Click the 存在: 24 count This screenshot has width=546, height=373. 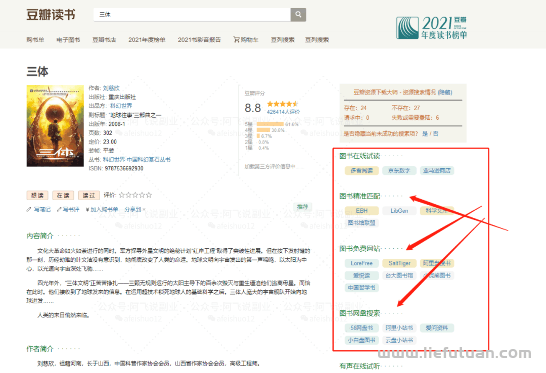pos(355,108)
